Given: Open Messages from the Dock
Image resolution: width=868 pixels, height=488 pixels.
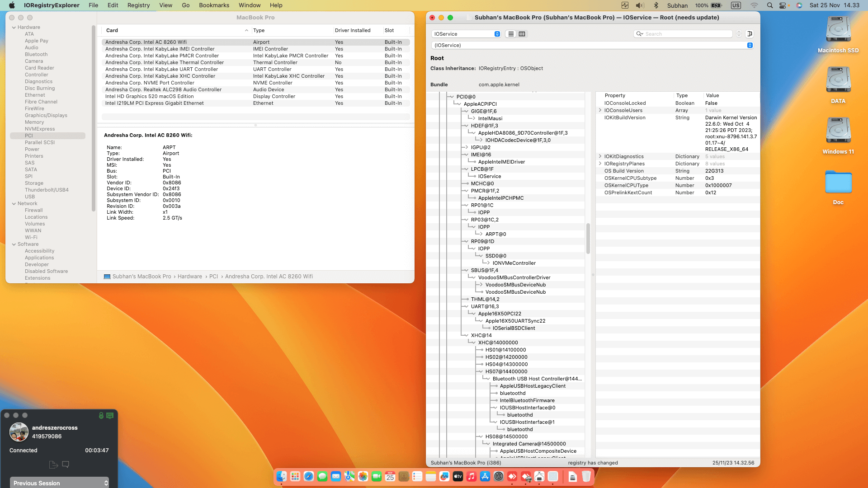Looking at the screenshot, I should pyautogui.click(x=322, y=476).
